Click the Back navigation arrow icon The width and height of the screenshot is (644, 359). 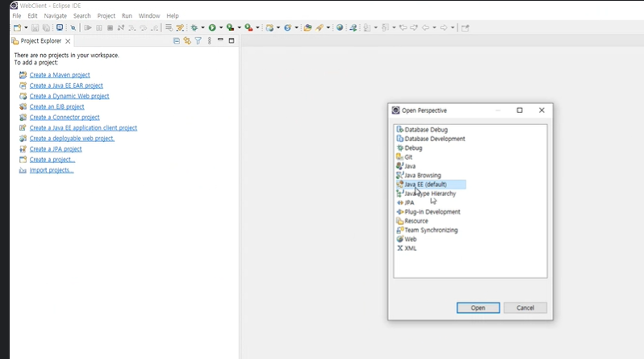point(425,28)
